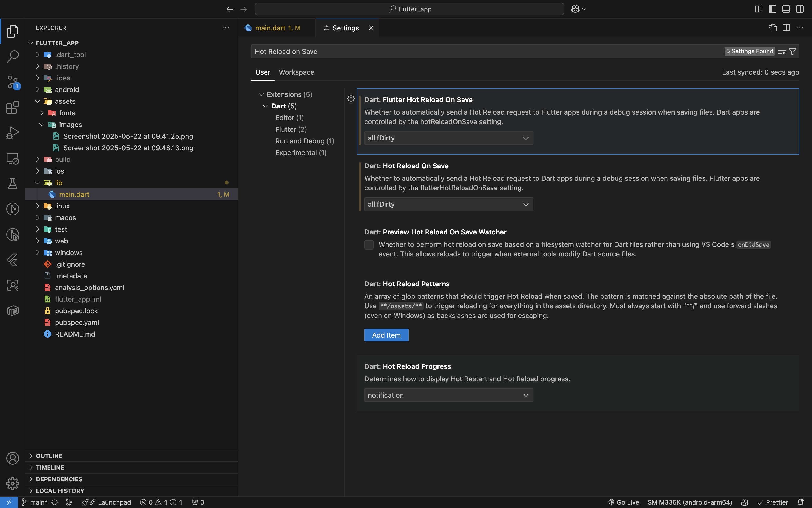Screen dimensions: 812x508
Task: Open the Copilot chat menu in title bar
Action: click(578, 9)
